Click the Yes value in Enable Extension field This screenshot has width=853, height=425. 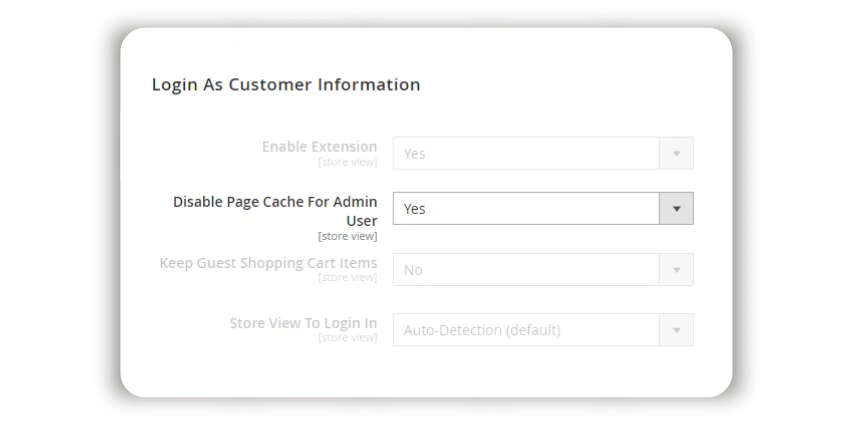[x=414, y=153]
